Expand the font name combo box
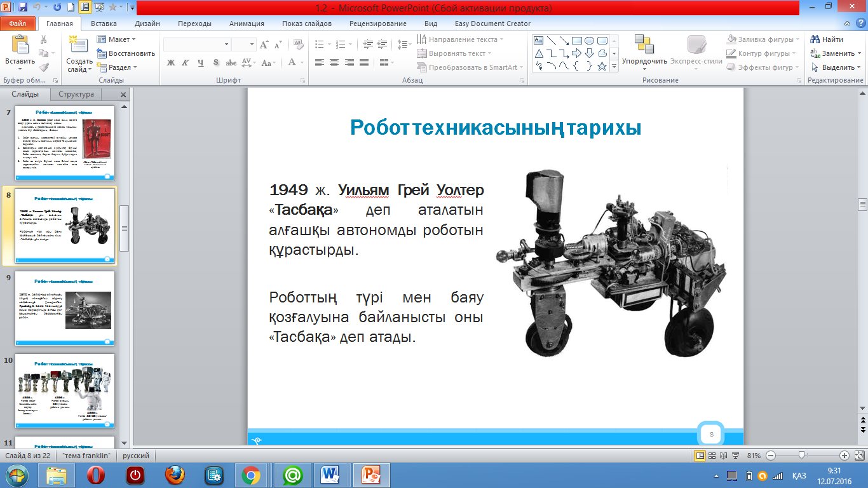 pyautogui.click(x=226, y=44)
